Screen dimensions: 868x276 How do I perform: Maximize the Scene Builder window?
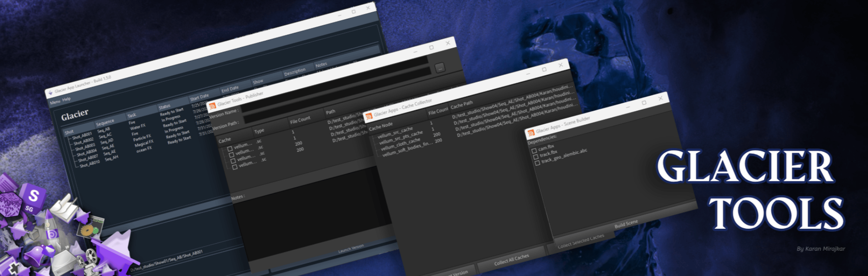coord(644,103)
